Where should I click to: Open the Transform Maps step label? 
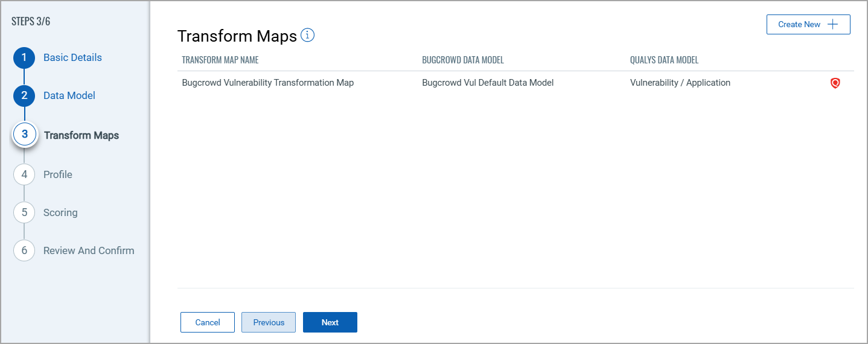(x=81, y=135)
